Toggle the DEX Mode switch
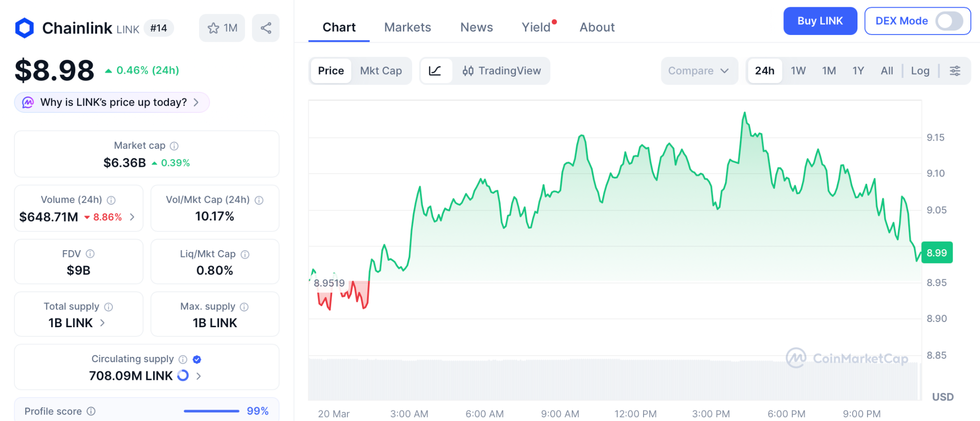The image size is (980, 421). [x=949, y=21]
